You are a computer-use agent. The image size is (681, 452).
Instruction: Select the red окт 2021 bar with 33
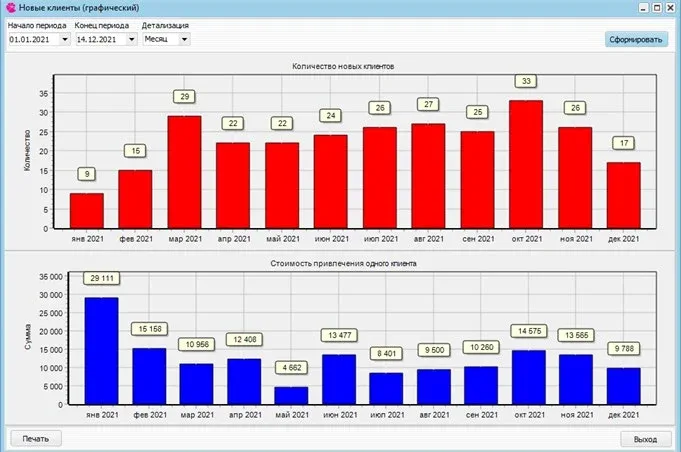[x=526, y=165]
